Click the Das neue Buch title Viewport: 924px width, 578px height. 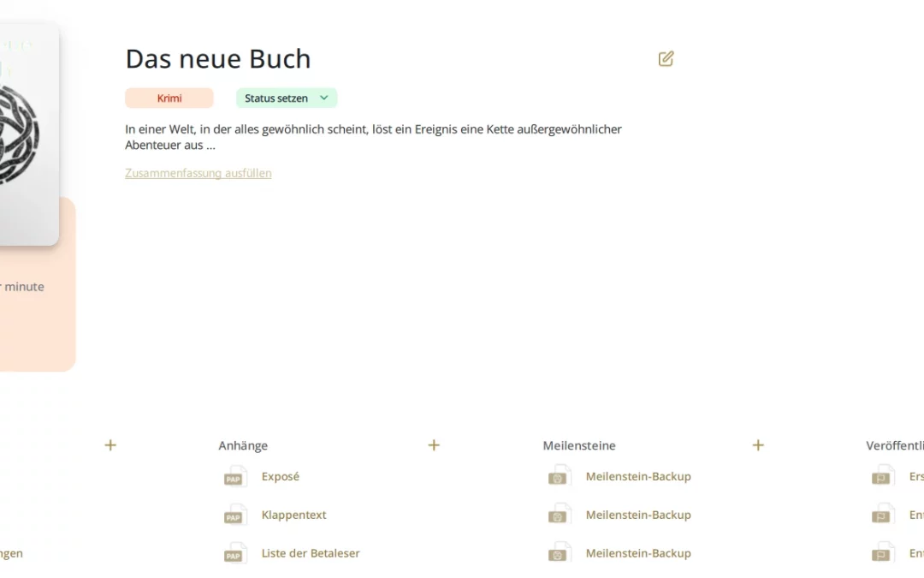218,59
